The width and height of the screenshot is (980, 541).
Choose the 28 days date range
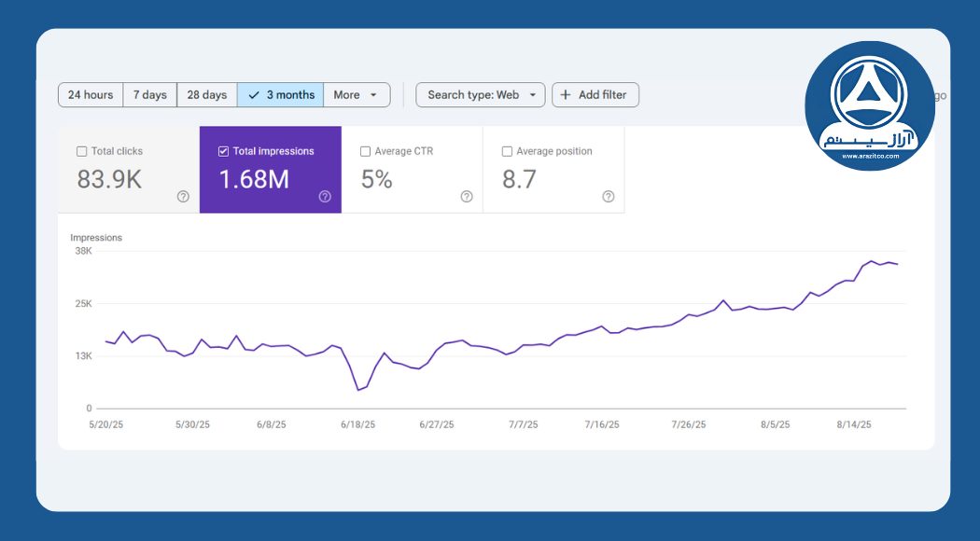[x=206, y=95]
